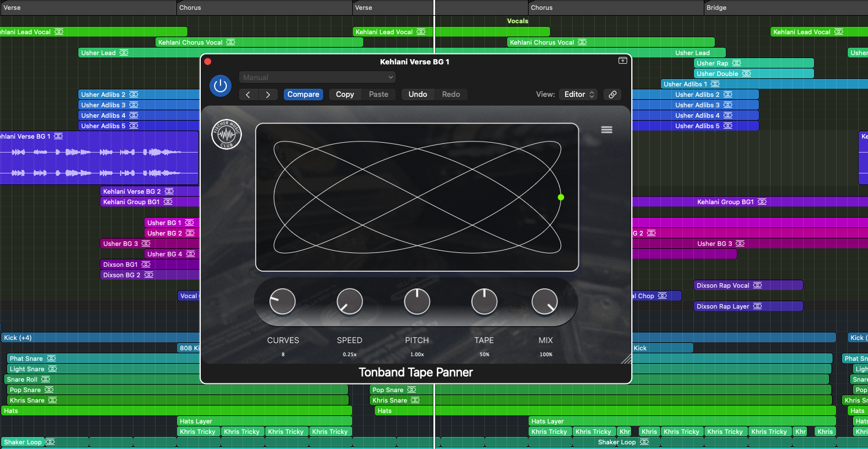This screenshot has width=868, height=449.
Task: Click the CURVES value 8
Action: point(283,354)
